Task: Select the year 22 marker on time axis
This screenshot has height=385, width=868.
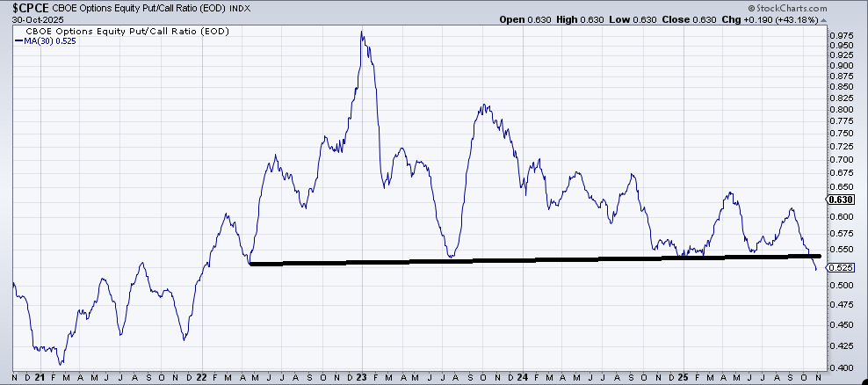Action: (x=201, y=375)
